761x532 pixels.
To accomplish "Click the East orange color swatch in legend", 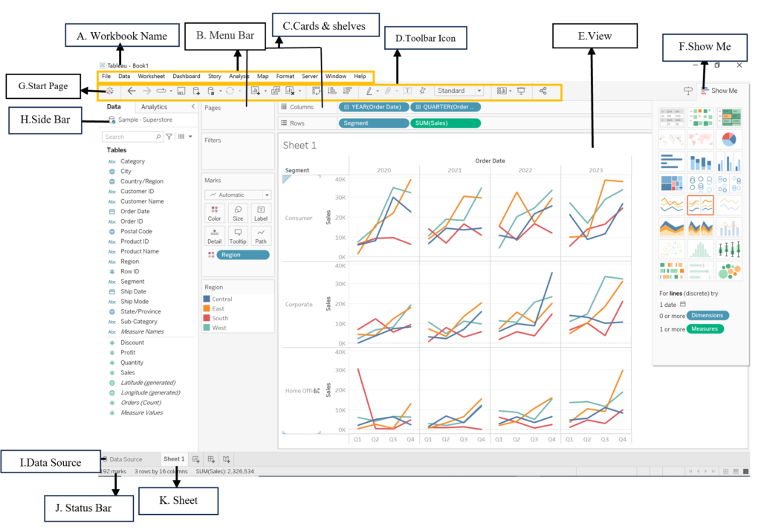I will click(x=208, y=308).
